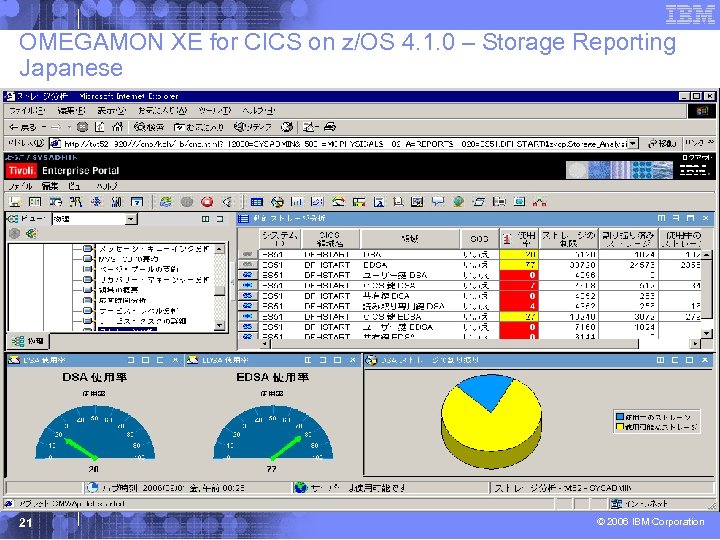Image resolution: width=720 pixels, height=540 pixels.
Task: Open the Media (メディア) toolbar button
Action: (253, 127)
